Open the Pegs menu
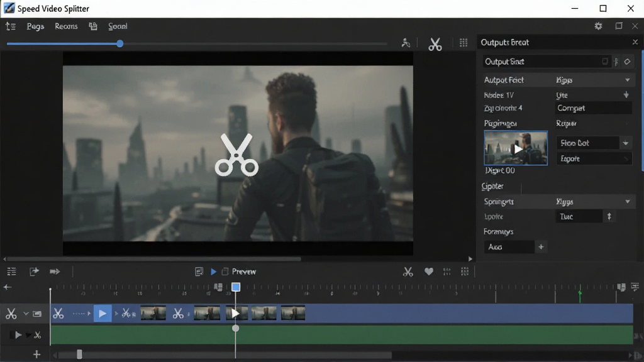This screenshot has height=362, width=644. click(35, 26)
